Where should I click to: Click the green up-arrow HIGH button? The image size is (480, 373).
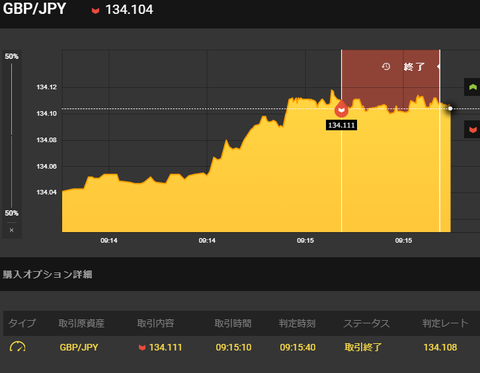click(472, 87)
